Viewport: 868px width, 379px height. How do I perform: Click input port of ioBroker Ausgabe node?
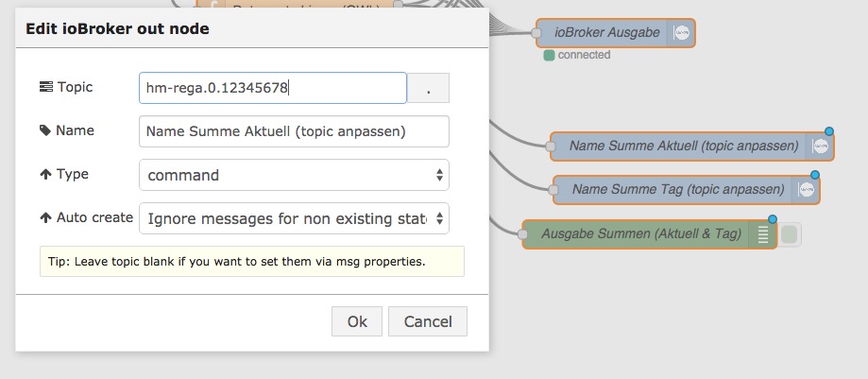click(x=536, y=34)
